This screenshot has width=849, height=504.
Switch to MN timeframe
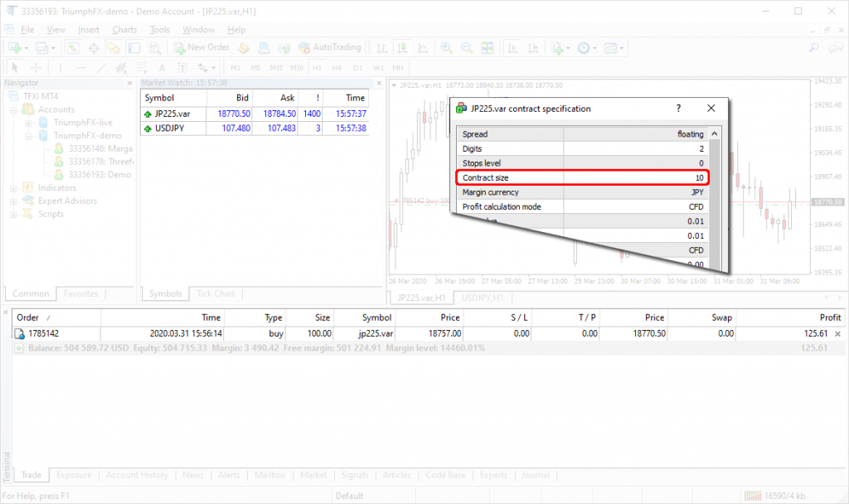[398, 68]
